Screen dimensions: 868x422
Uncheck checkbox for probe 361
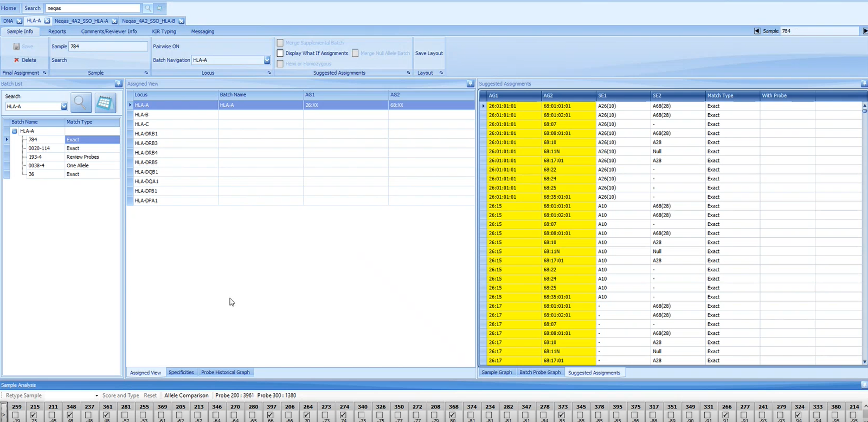[106, 415]
